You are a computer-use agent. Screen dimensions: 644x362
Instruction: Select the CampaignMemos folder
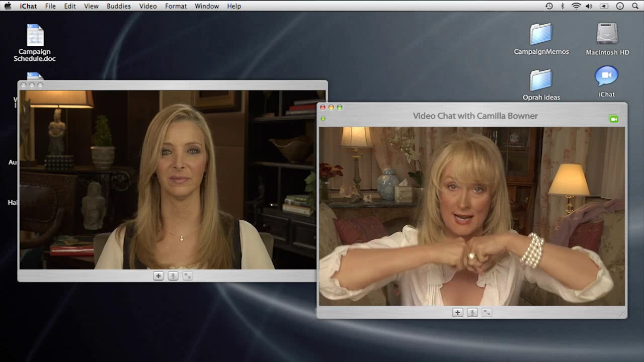[x=541, y=39]
